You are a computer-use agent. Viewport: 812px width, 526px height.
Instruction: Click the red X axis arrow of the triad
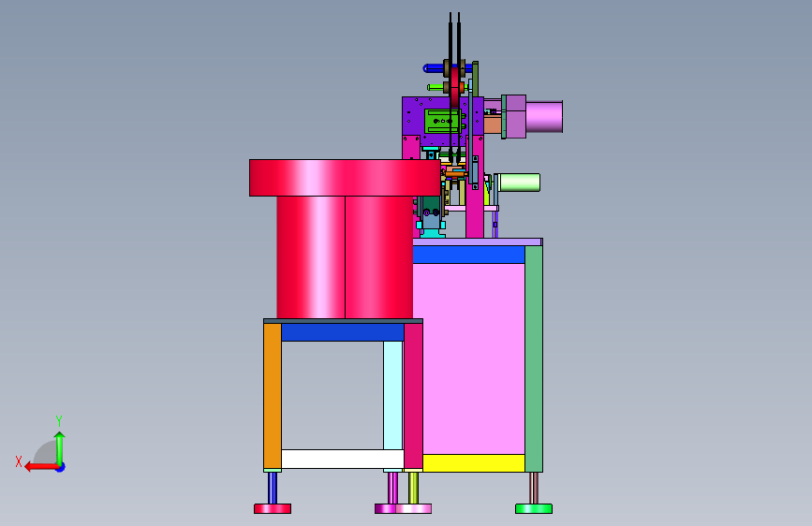click(x=41, y=467)
